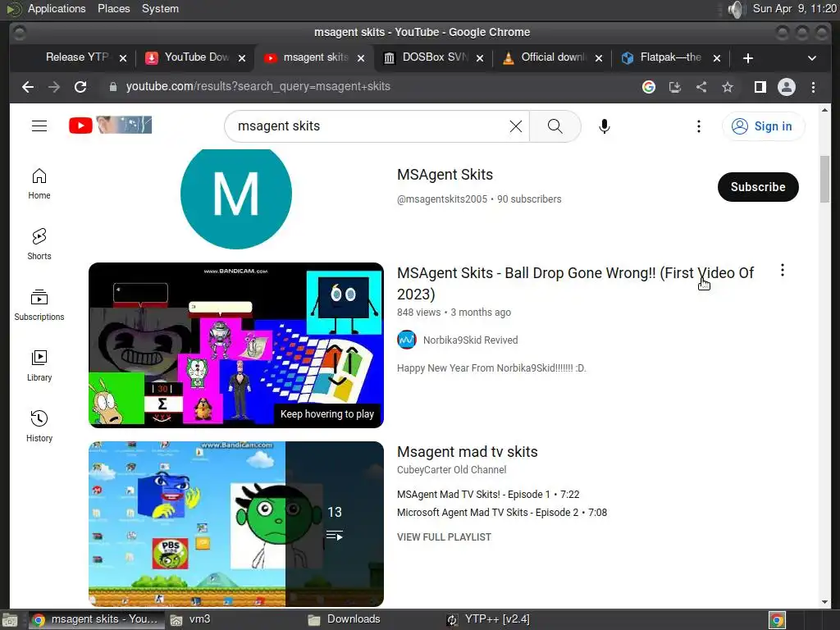Open Subscriptions in sidebar
This screenshot has height=630, width=840.
coord(39,305)
